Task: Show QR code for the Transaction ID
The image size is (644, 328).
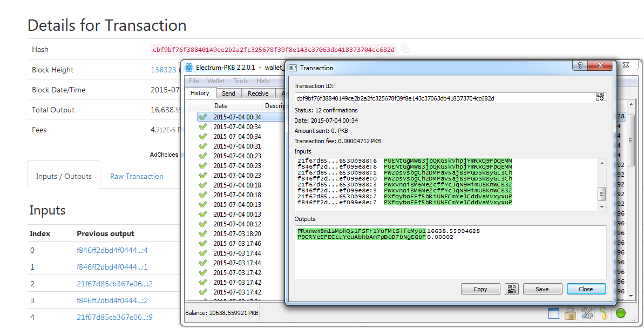Action: 600,97
